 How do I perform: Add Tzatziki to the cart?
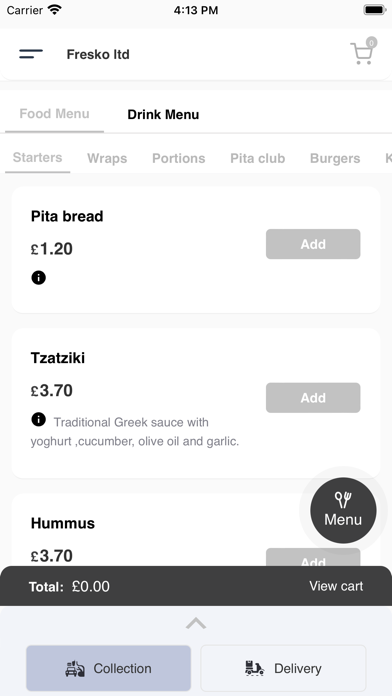[313, 398]
